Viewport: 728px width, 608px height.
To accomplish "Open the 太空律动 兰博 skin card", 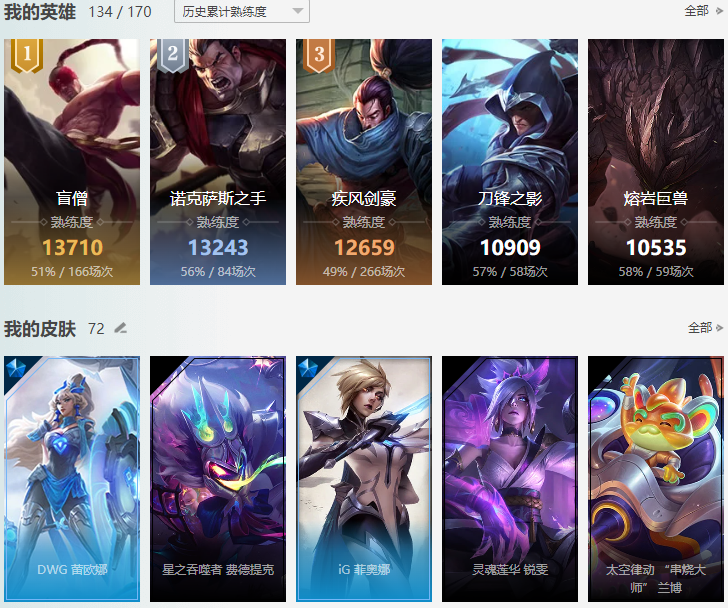I will (x=656, y=479).
